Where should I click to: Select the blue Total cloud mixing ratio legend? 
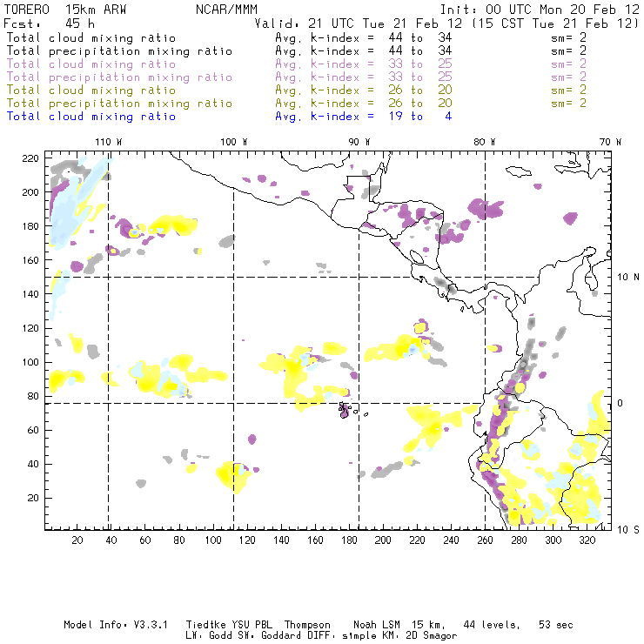91,117
